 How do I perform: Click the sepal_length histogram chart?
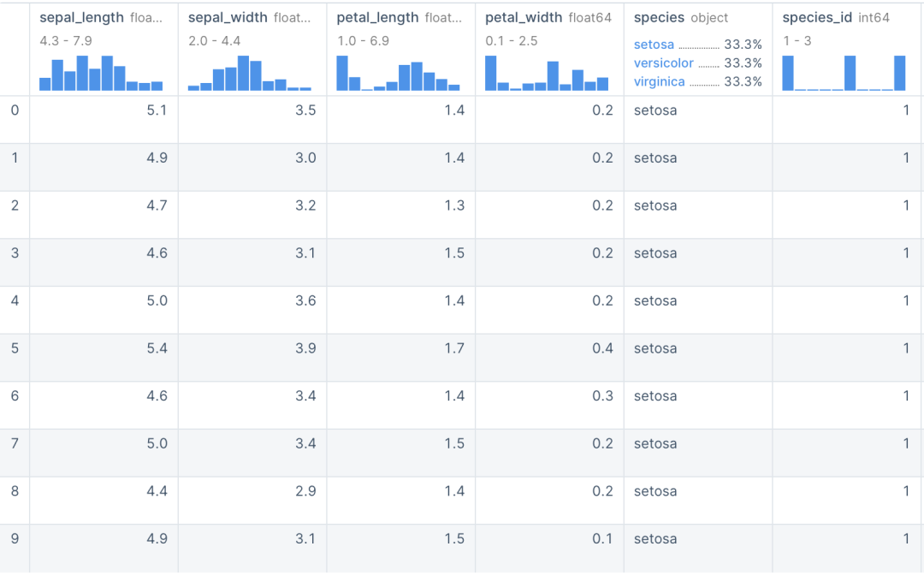pyautogui.click(x=101, y=73)
